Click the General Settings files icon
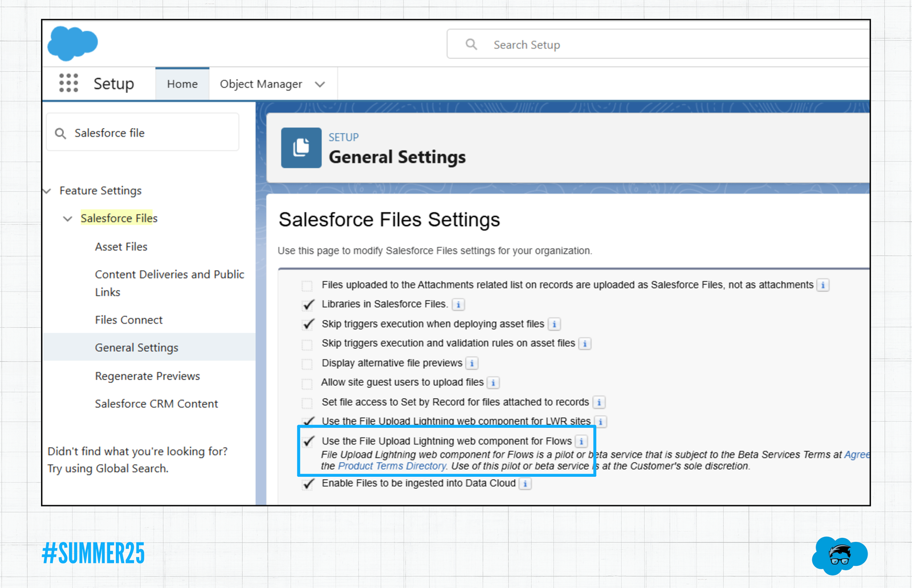 [301, 148]
